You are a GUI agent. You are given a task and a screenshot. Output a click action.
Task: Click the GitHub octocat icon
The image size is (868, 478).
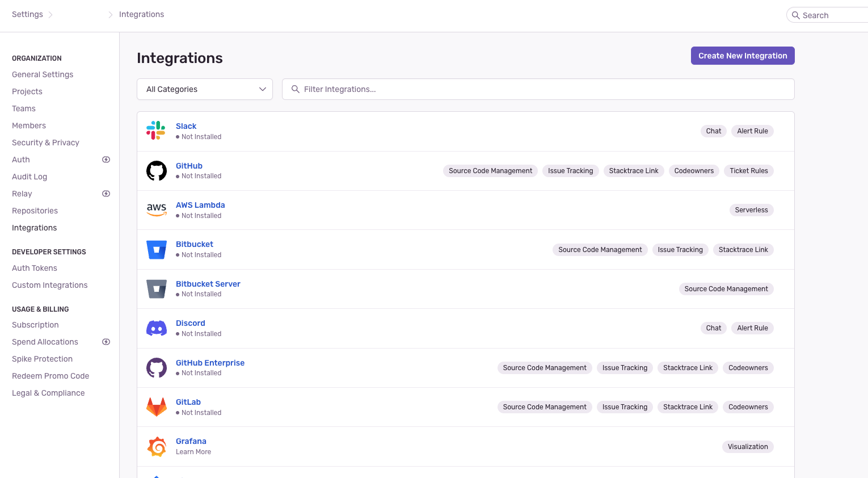[157, 170]
